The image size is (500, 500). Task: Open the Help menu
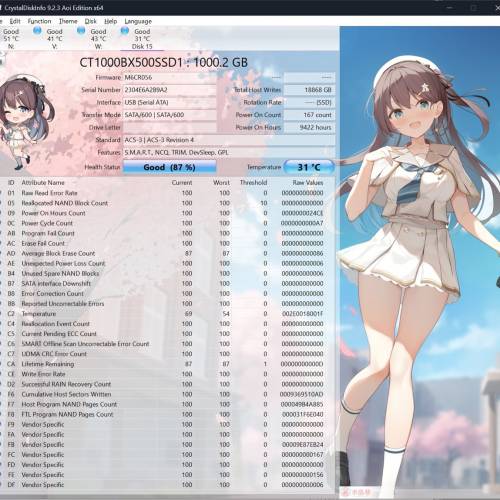coord(110,21)
